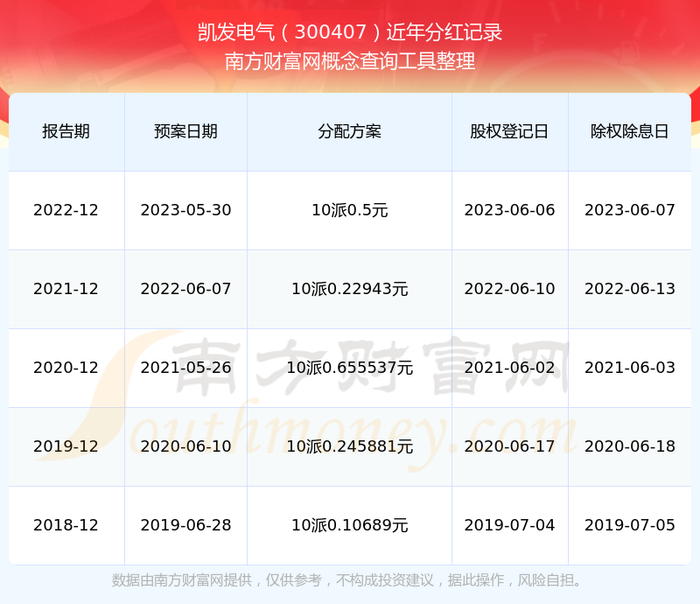Click plan date 2019-06-28
This screenshot has height=604, width=700.
(185, 525)
